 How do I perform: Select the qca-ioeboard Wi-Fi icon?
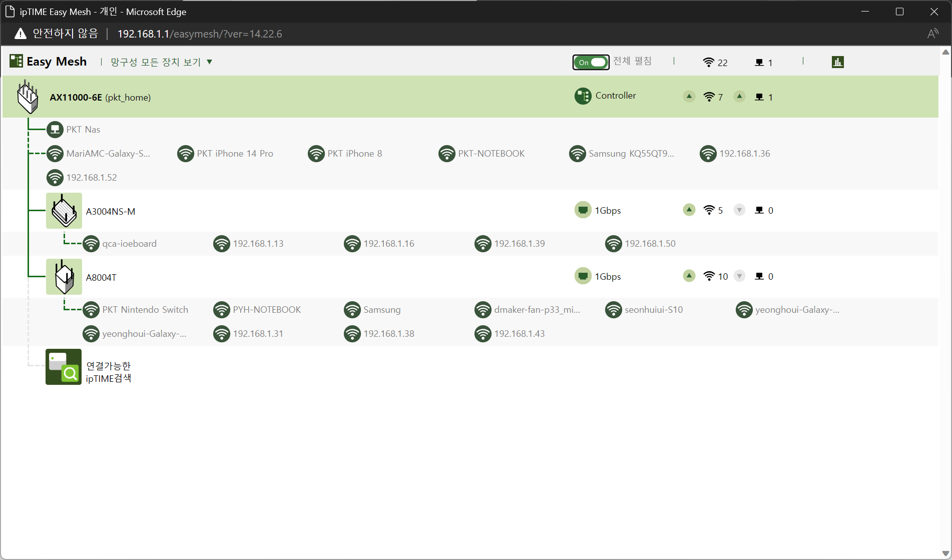pos(91,244)
